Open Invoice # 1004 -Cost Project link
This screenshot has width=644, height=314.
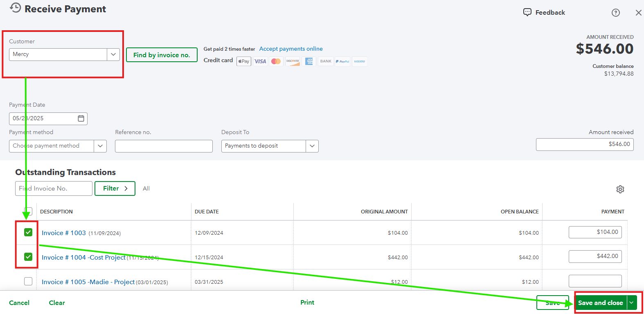click(x=83, y=257)
